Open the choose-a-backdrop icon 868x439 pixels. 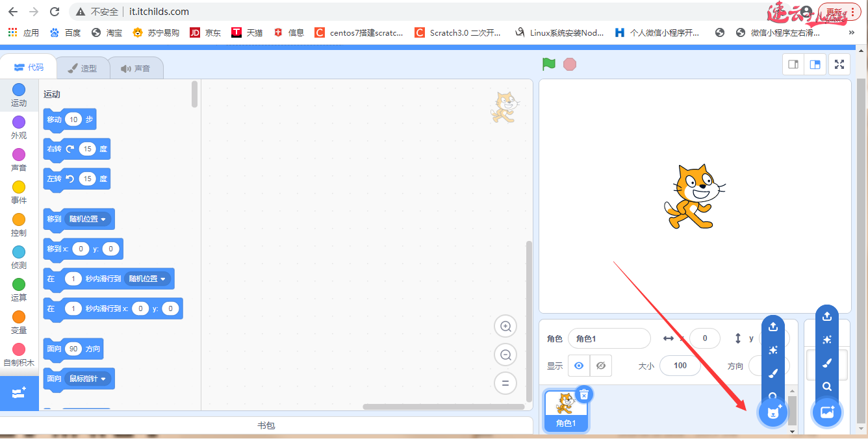tap(826, 412)
